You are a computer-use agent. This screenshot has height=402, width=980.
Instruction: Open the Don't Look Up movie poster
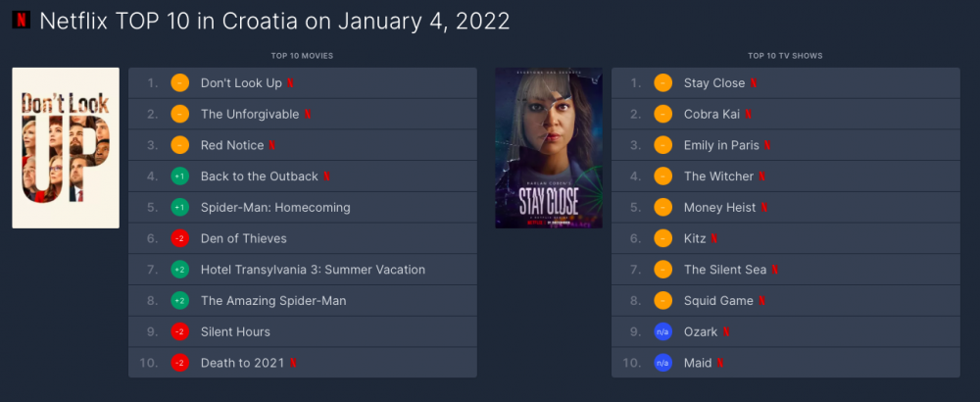[66, 147]
